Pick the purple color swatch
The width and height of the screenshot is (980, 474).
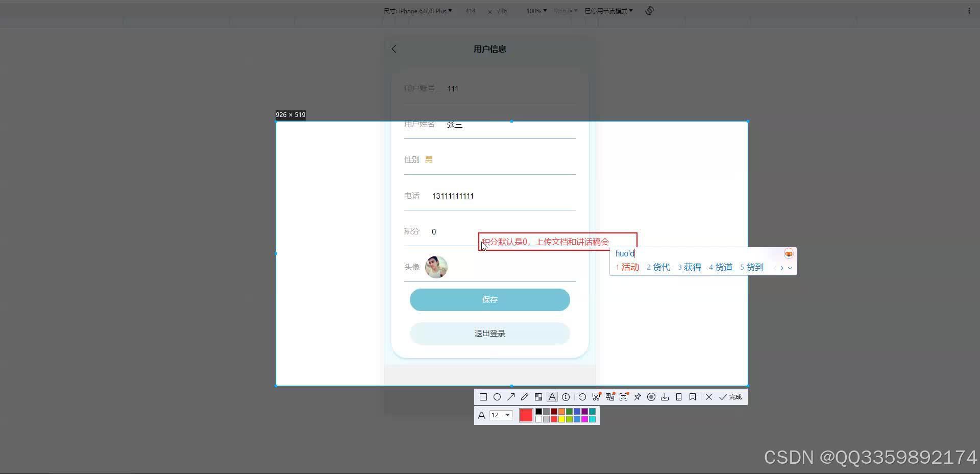[x=584, y=412]
